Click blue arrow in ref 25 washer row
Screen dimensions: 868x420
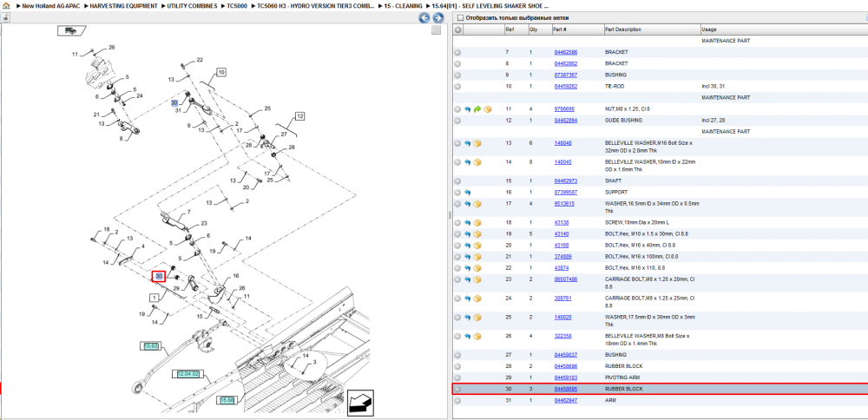pyautogui.click(x=468, y=318)
